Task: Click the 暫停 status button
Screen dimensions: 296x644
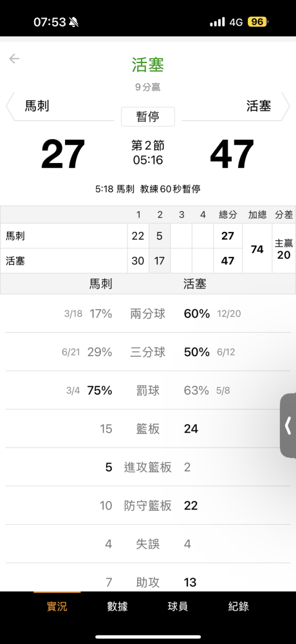Action: click(148, 117)
